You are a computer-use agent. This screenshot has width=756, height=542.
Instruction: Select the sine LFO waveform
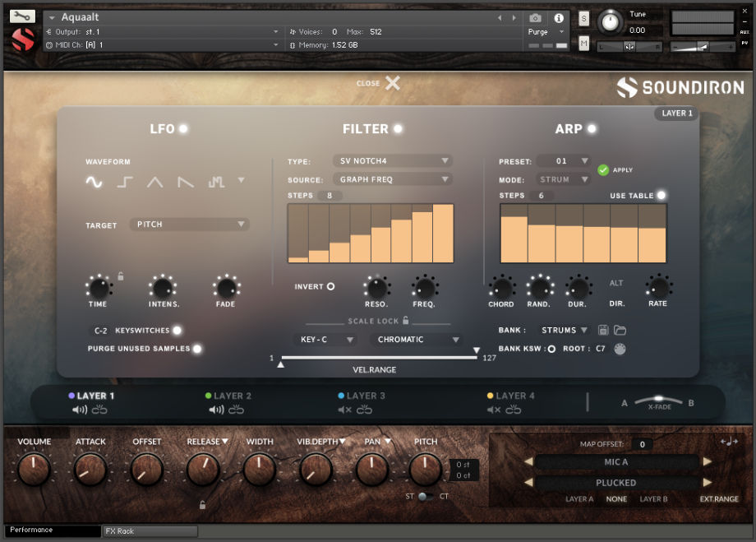coord(94,182)
